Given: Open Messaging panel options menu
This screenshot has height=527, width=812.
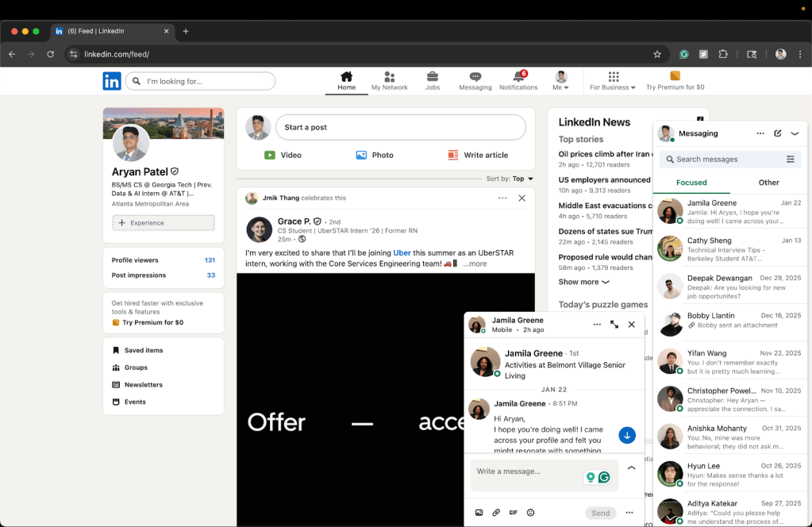Looking at the screenshot, I should pyautogui.click(x=760, y=133).
